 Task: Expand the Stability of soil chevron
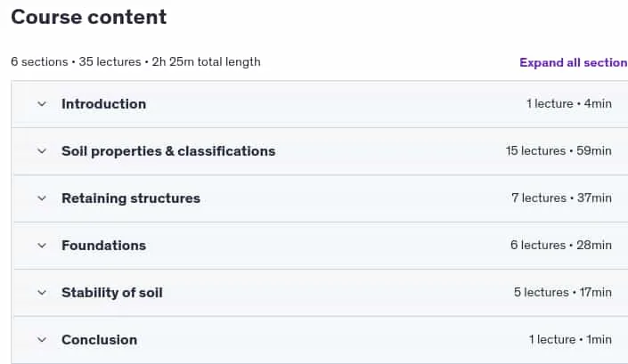tap(42, 293)
